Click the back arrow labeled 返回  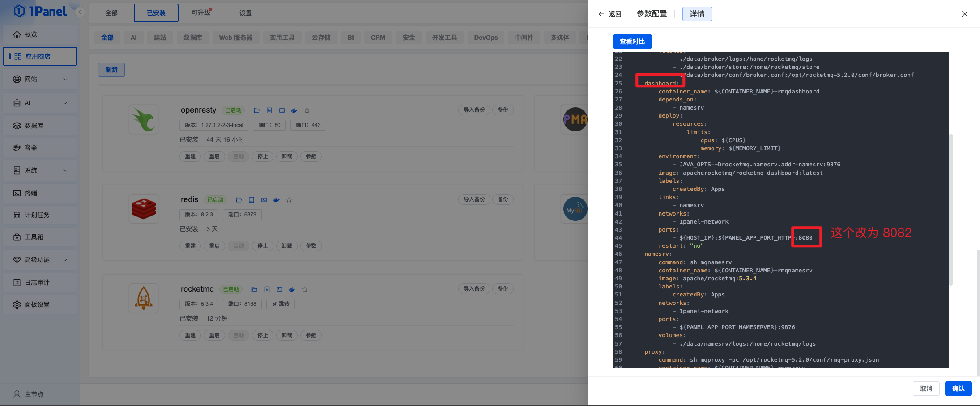click(609, 14)
